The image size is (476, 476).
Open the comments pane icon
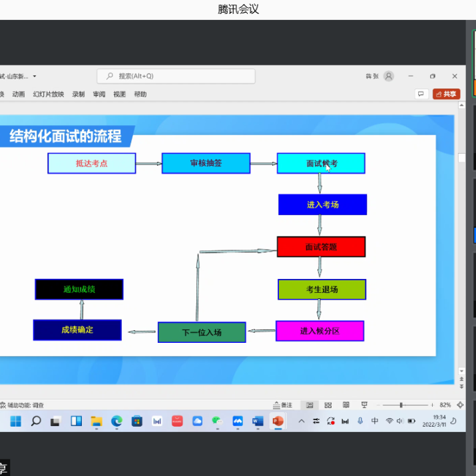421,94
